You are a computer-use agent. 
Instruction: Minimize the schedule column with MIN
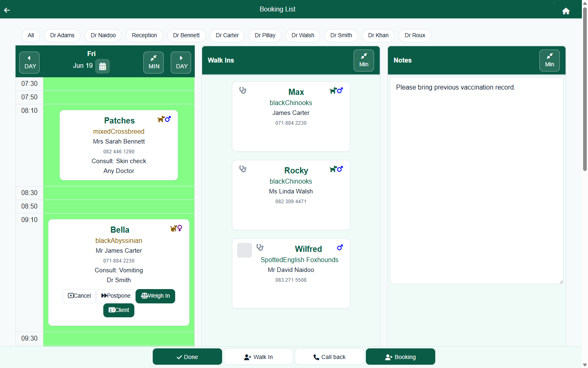click(x=154, y=63)
